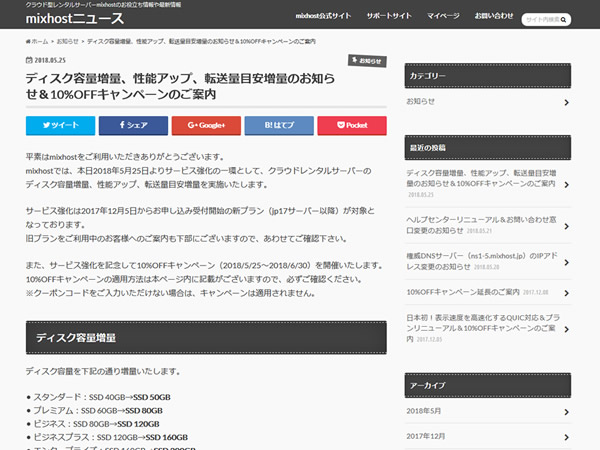Click the お知らせ category tag badge
The width and height of the screenshot is (600, 450).
click(x=367, y=60)
